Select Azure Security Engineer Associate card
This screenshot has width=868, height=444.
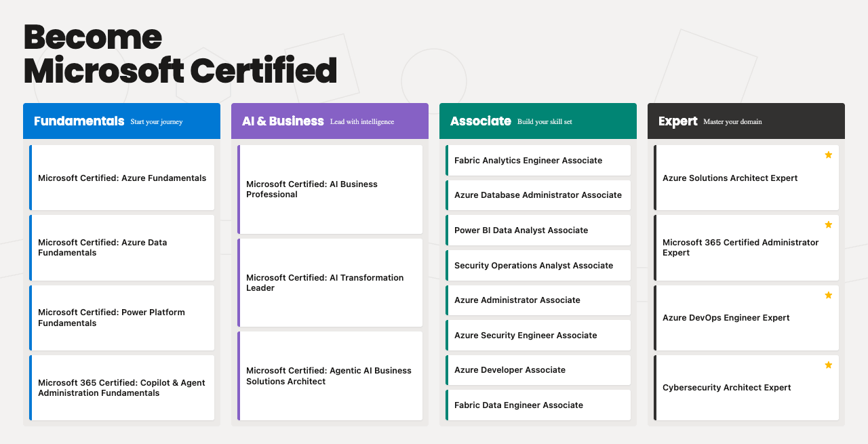[538, 335]
